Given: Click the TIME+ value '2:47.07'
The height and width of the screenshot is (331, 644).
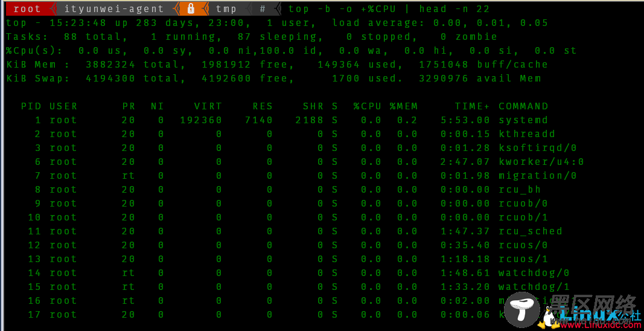Looking at the screenshot, I should [x=465, y=162].
